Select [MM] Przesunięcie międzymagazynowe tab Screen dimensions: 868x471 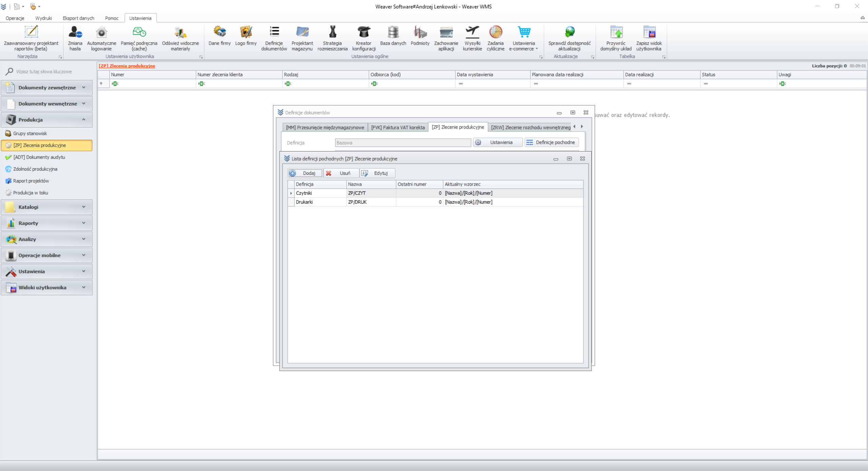point(325,127)
